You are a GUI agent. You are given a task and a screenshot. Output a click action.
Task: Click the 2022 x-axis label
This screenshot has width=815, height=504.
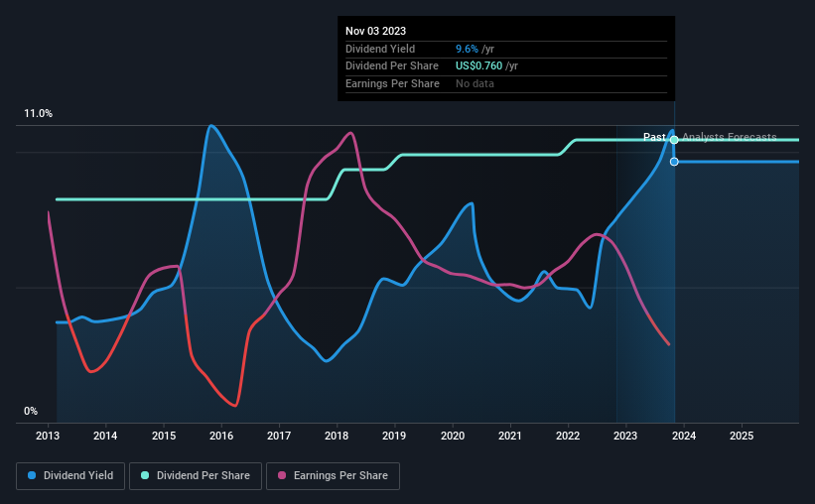568,436
